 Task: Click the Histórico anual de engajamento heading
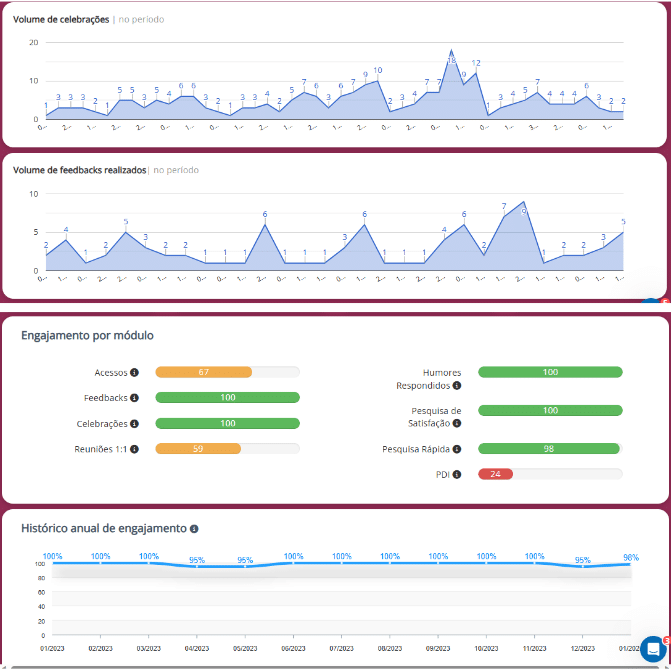(104, 528)
